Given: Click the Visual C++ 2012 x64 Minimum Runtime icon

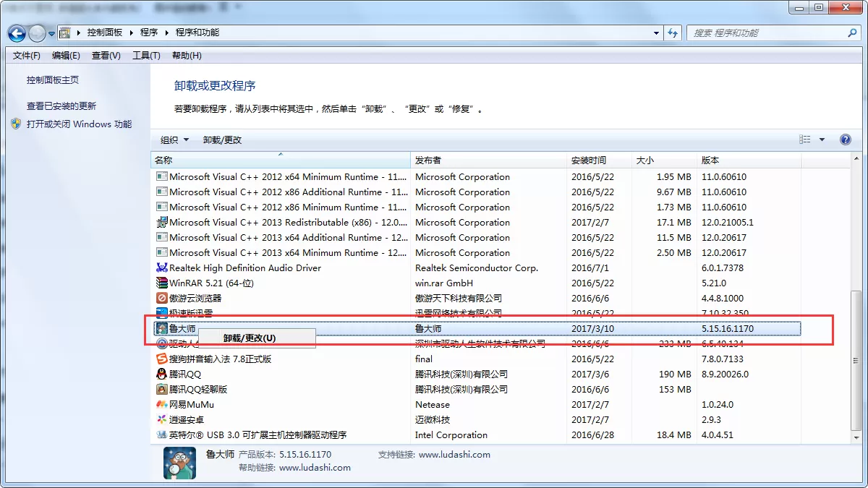Looking at the screenshot, I should (162, 177).
